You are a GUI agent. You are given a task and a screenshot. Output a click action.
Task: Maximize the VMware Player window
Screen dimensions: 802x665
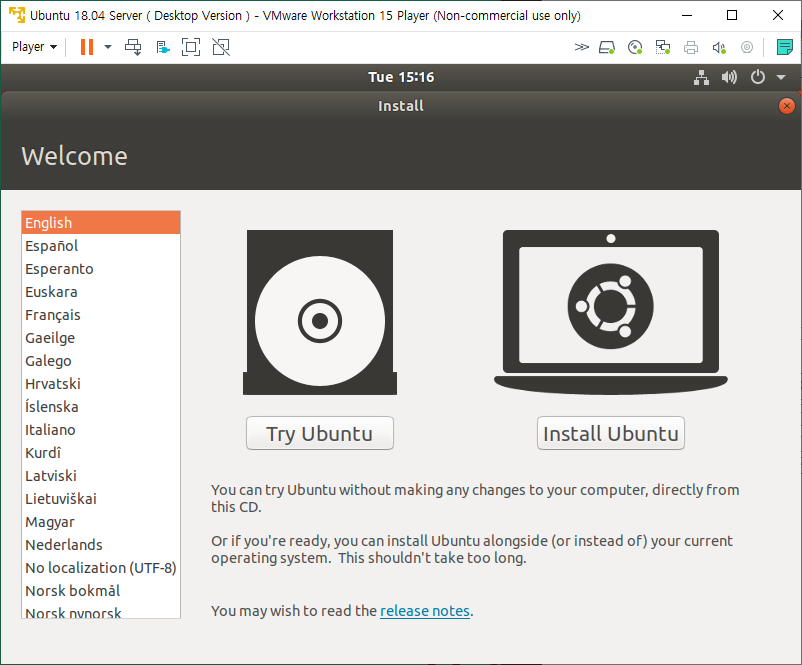pos(732,15)
